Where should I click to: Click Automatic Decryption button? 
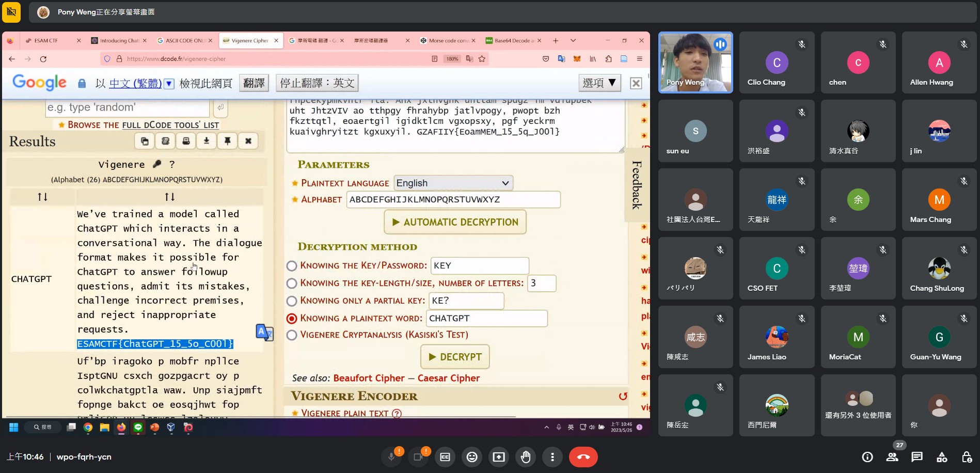[455, 222]
